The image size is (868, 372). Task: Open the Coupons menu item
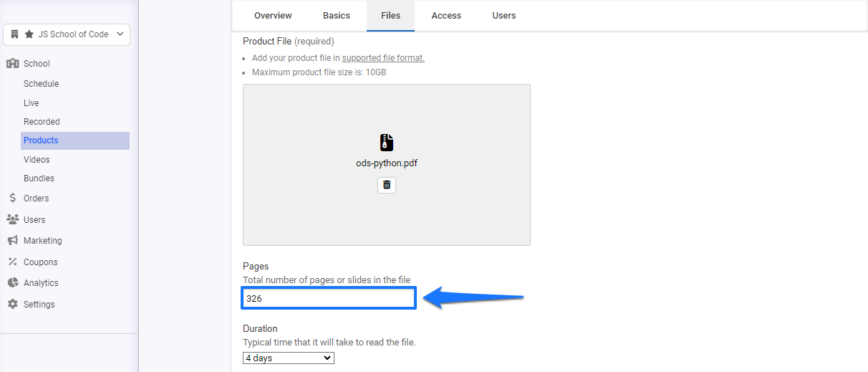(x=40, y=262)
